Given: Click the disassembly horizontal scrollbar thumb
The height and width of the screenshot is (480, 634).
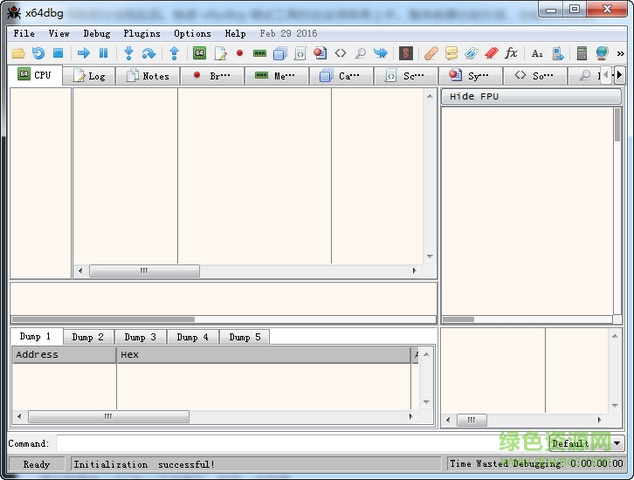Looking at the screenshot, I should tap(144, 271).
